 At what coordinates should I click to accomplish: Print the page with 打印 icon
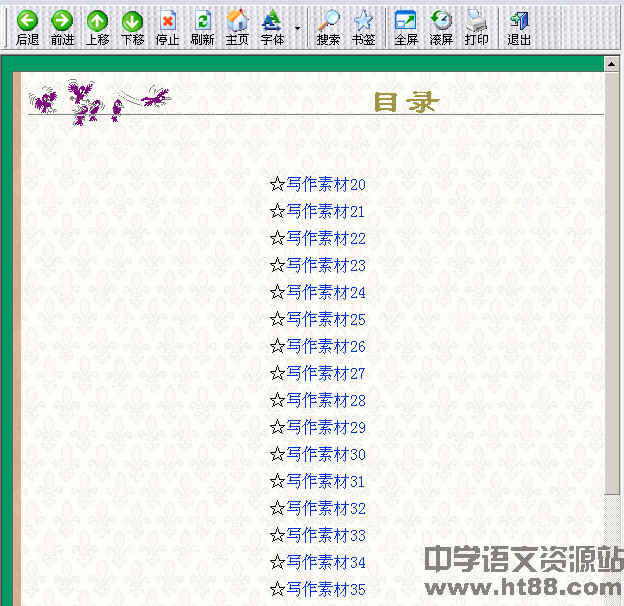(x=476, y=21)
